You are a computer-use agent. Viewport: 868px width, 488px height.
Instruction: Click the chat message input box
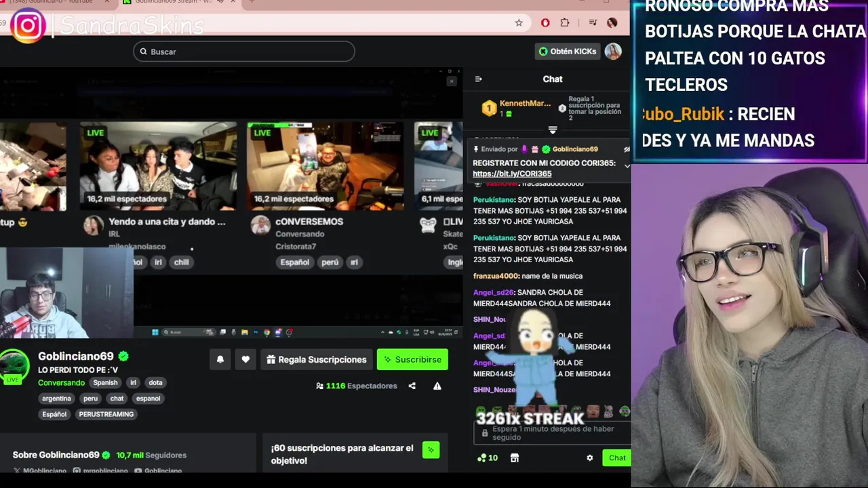pyautogui.click(x=552, y=434)
